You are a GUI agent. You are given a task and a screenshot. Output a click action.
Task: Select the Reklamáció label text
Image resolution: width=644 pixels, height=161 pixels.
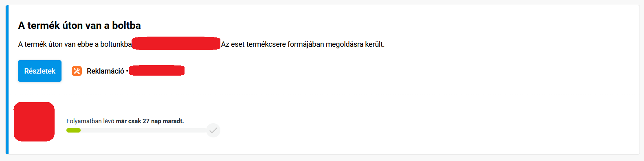pyautogui.click(x=106, y=71)
